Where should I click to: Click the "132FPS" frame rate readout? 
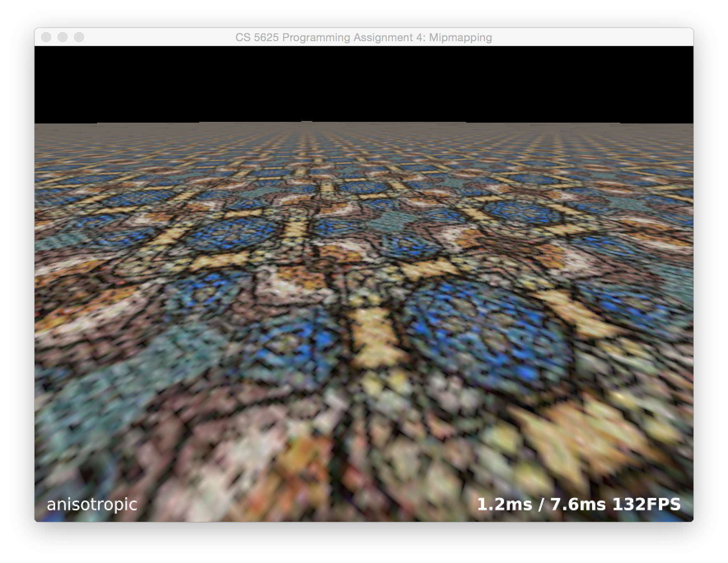pos(646,504)
